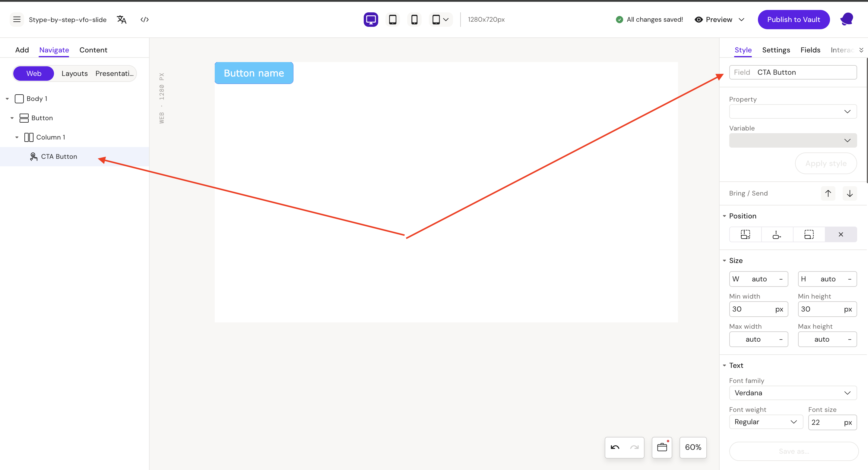This screenshot has width=868, height=470.
Task: Select desktop device view
Action: [371, 20]
